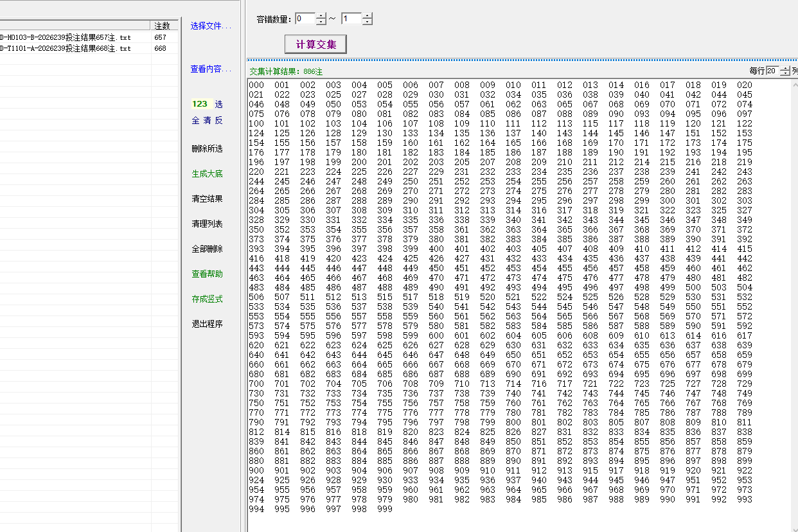798x532 pixels.
Task: Click the 657 count cell
Action: [x=164, y=37]
